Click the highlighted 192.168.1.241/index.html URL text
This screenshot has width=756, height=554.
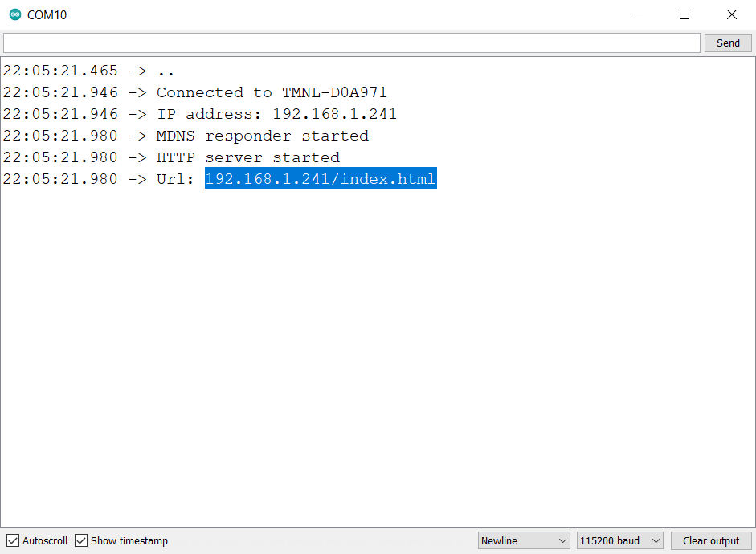[x=321, y=179]
